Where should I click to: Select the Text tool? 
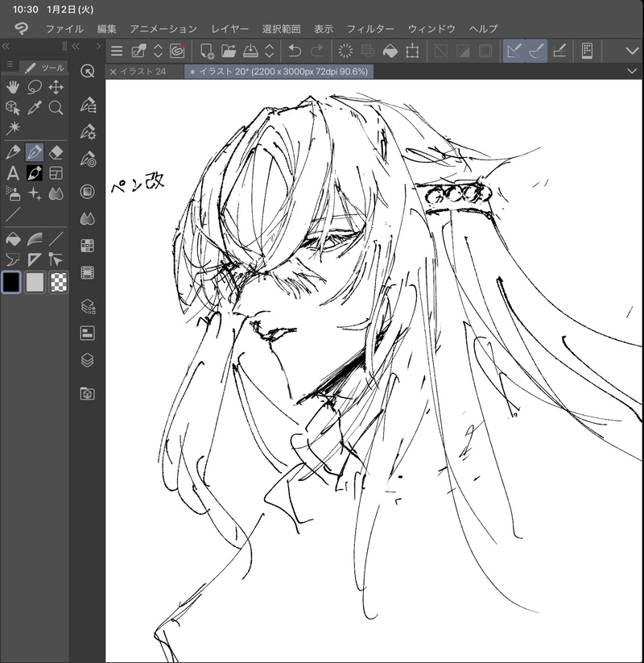click(x=13, y=173)
